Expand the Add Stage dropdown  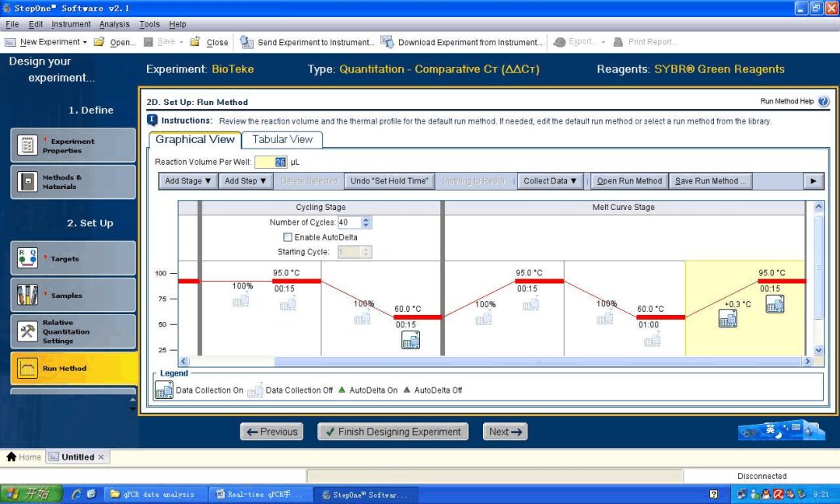point(188,181)
